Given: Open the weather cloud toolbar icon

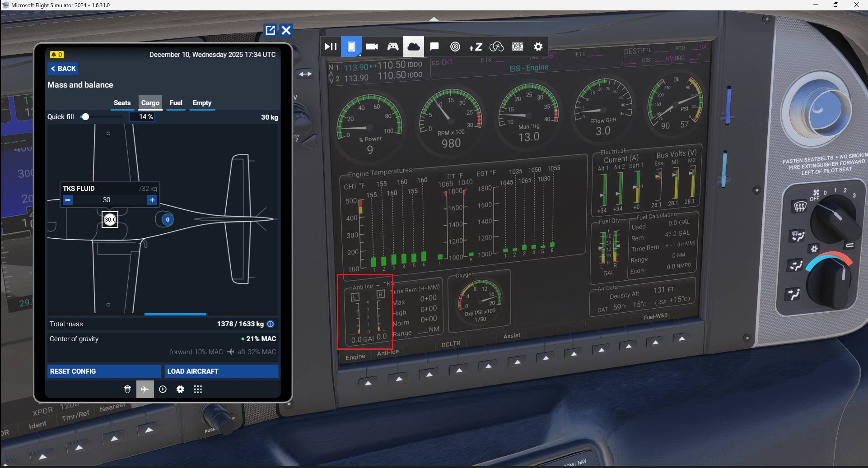Looking at the screenshot, I should click(413, 46).
